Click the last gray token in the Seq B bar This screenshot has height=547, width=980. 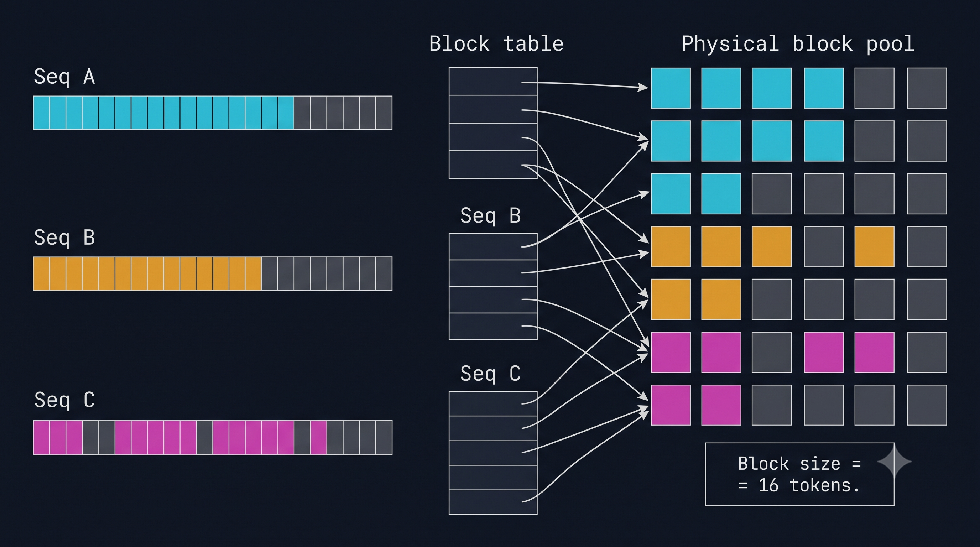[384, 273]
